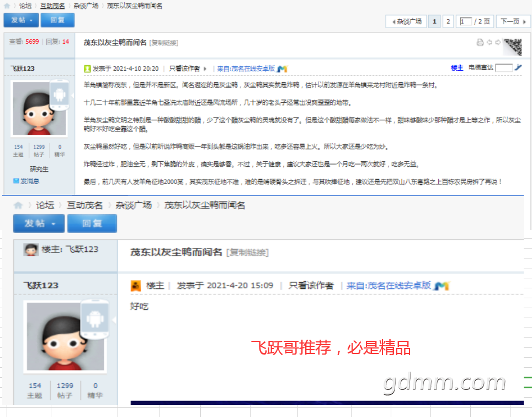Image resolution: width=532 pixels, height=417 pixels.
Task: Click the 茂名在线安卓版 M logo icon
Action: click(x=282, y=69)
